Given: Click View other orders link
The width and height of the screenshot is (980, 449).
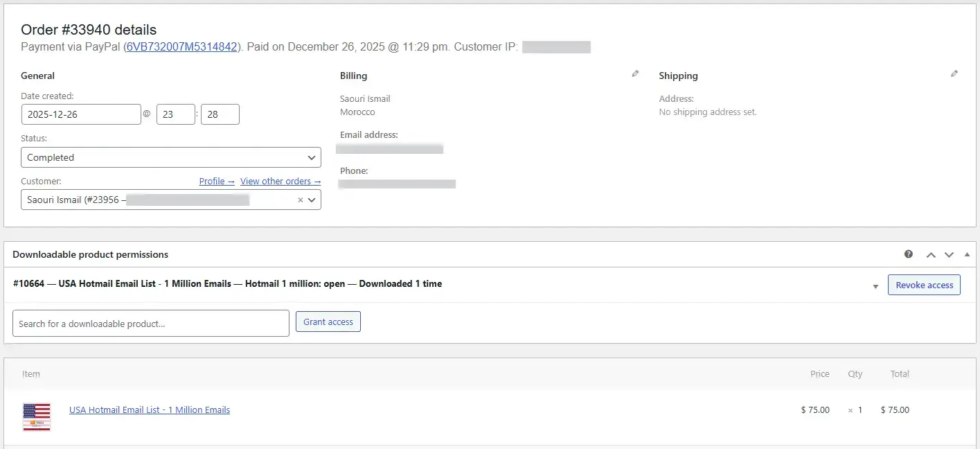Looking at the screenshot, I should 280,182.
